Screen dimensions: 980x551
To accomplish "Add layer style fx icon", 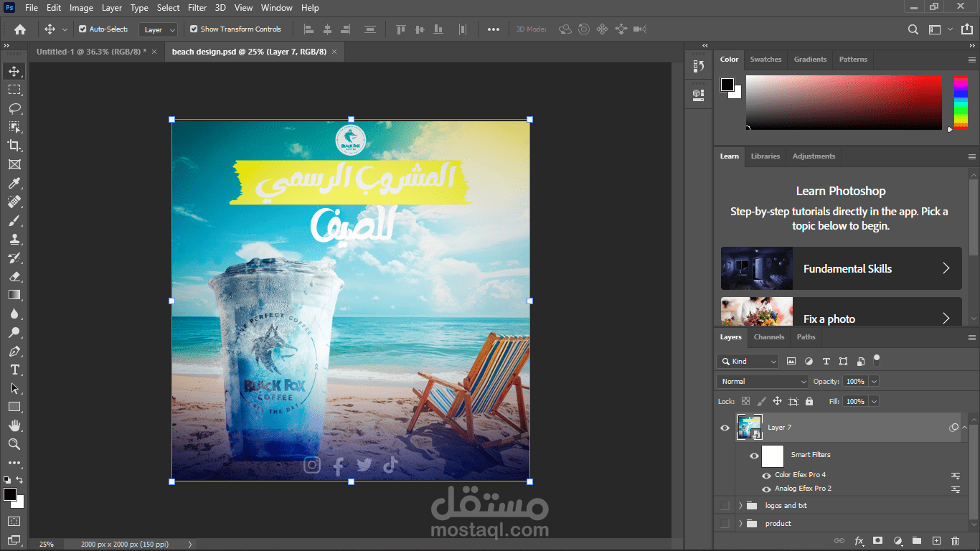I will pos(859,540).
